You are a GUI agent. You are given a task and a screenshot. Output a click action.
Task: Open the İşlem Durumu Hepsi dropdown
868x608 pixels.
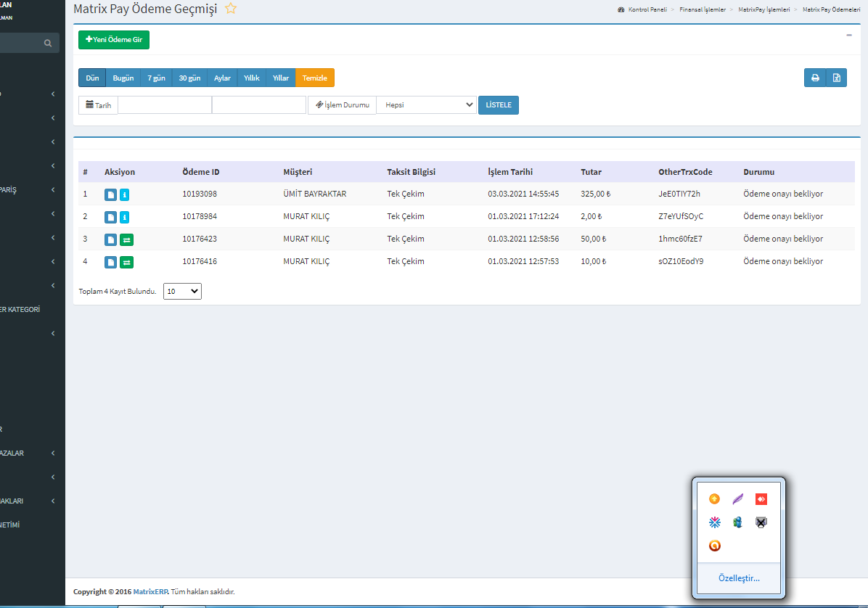coord(427,105)
